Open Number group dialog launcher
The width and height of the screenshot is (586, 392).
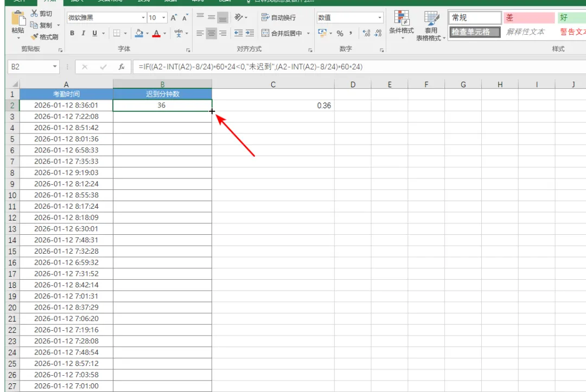[x=381, y=50]
